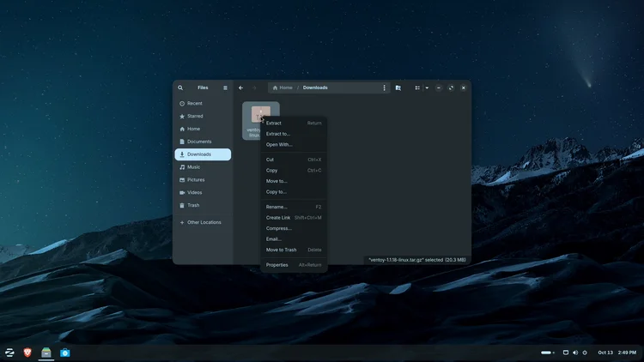Select Move to Trash menu entry
Screen dimensions: 644x362
294,250
